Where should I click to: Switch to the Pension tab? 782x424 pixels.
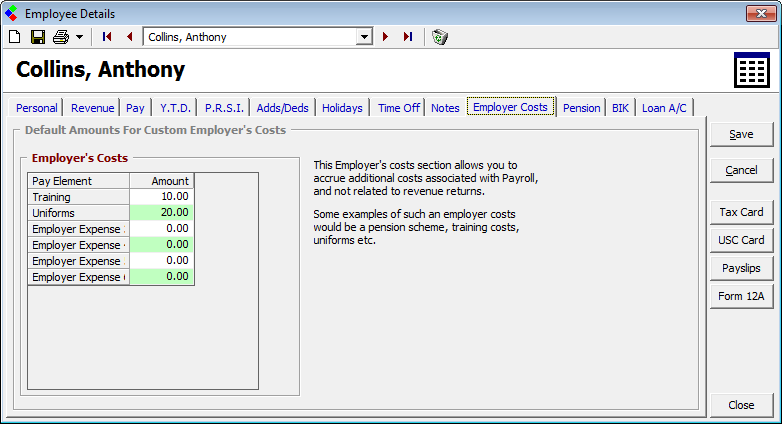(x=581, y=108)
